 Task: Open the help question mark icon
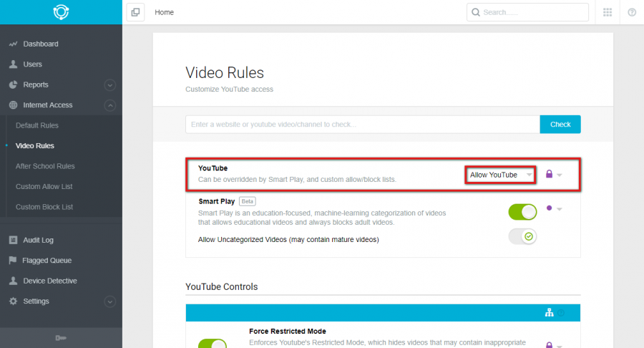pyautogui.click(x=632, y=12)
